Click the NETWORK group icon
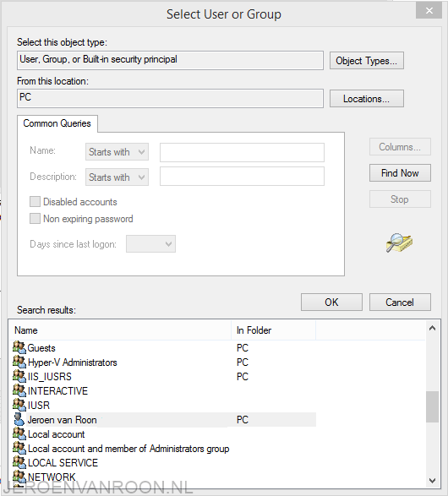This screenshot has height=496, width=448. (x=19, y=477)
